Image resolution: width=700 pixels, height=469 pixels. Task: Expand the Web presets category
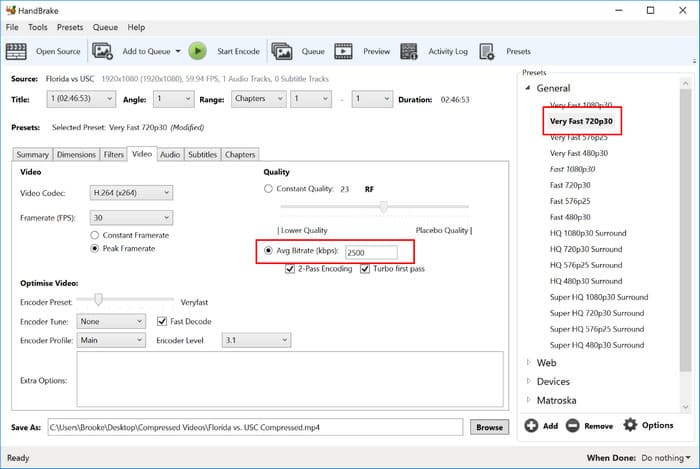529,363
